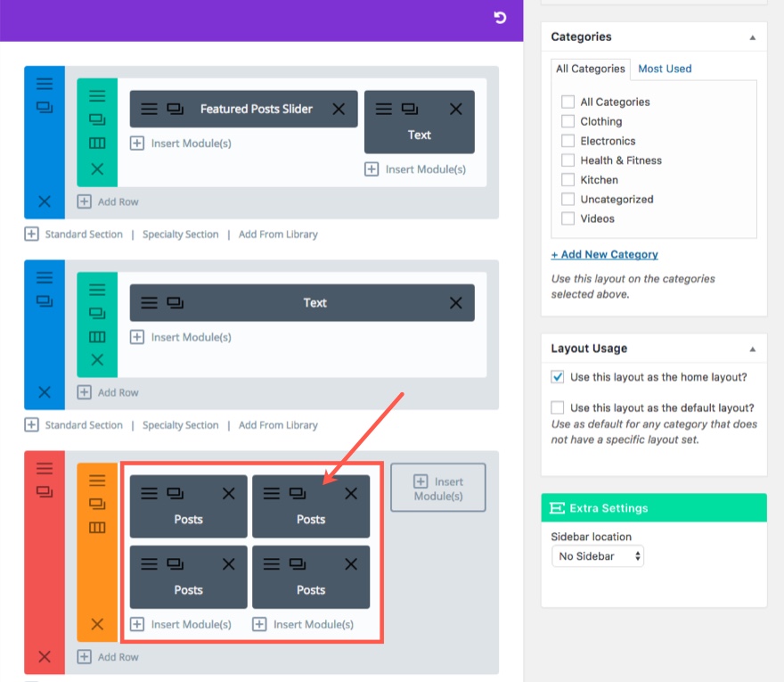This screenshot has height=682, width=784.
Task: Delete the Featured Posts Slider module
Action: pos(339,109)
